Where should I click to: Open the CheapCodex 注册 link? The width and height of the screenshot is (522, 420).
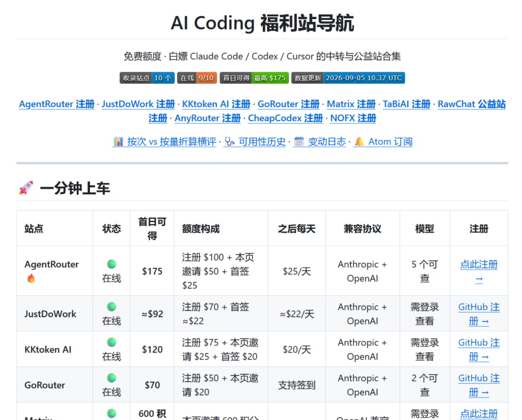pos(285,119)
